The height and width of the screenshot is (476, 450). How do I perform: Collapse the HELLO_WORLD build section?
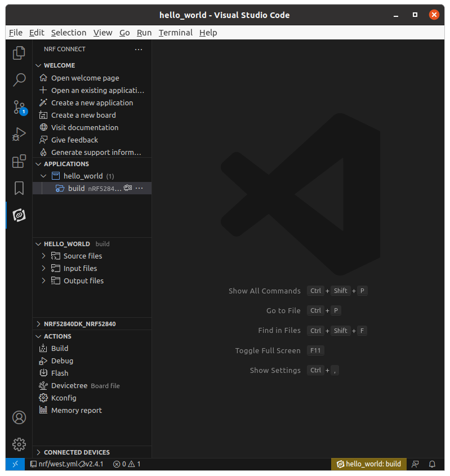38,244
